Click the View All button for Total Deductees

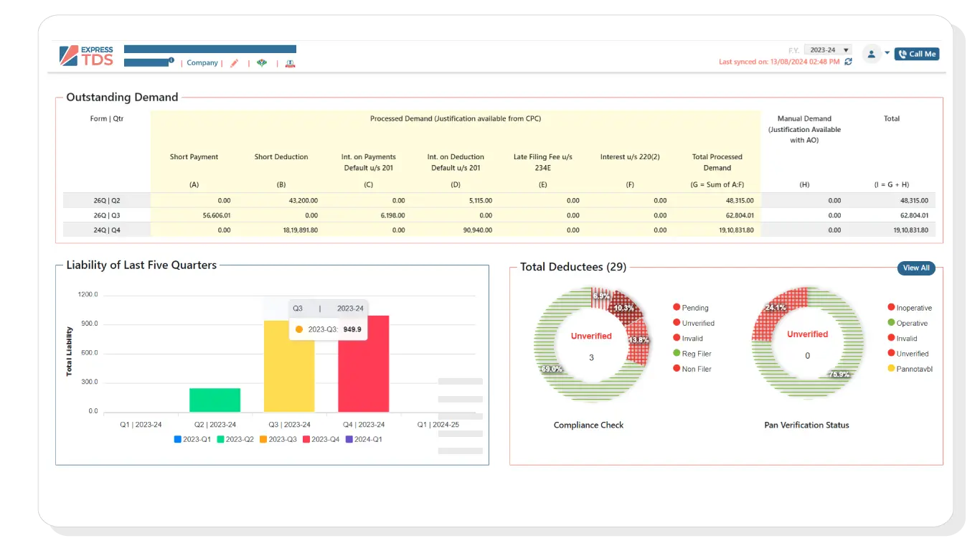tap(916, 268)
